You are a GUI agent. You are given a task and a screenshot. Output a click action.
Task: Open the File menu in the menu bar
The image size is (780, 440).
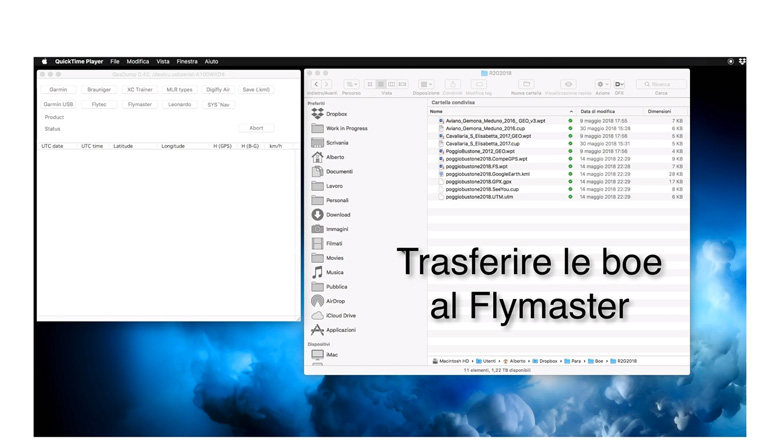(115, 62)
